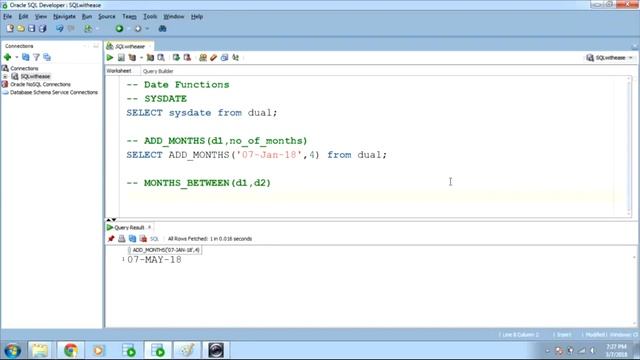Open the Help menu
Viewport: 640px width, 360px height.
[x=197, y=17]
